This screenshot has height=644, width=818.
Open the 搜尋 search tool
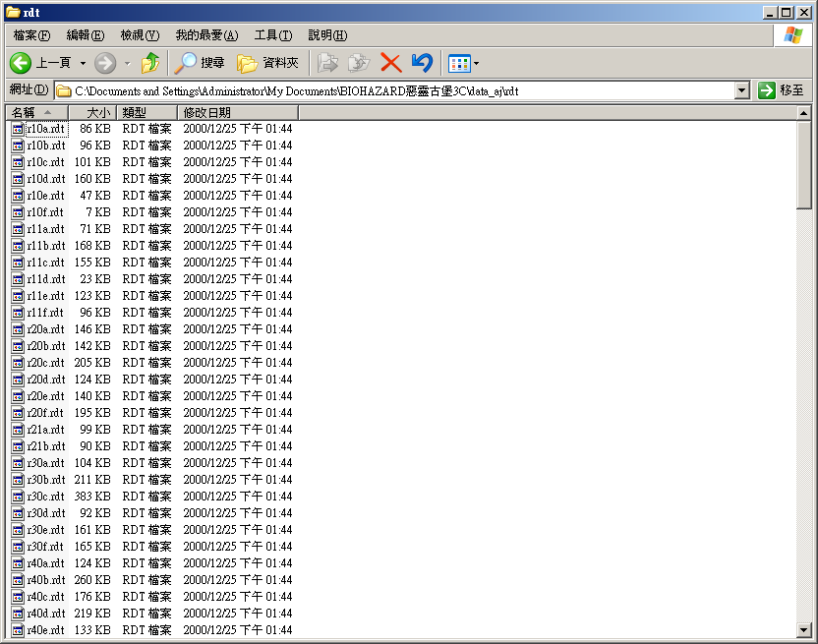pyautogui.click(x=200, y=63)
